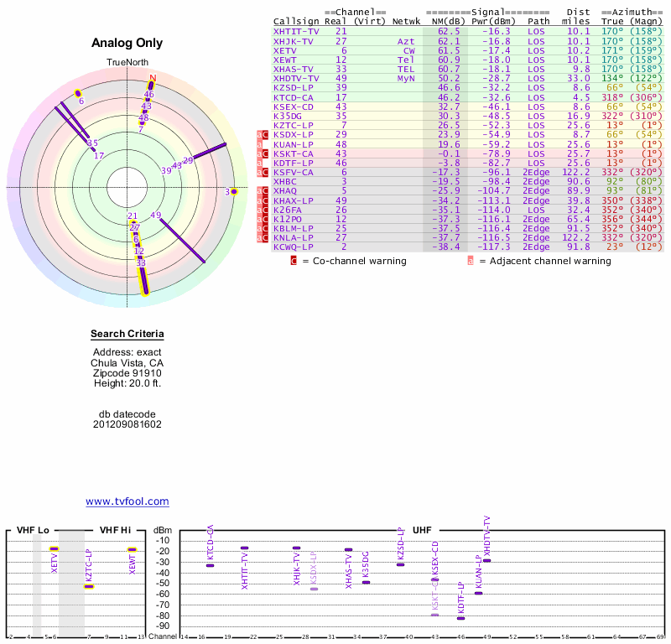671x644 pixels.
Task: Click the red N marker on radar
Action: (153, 78)
